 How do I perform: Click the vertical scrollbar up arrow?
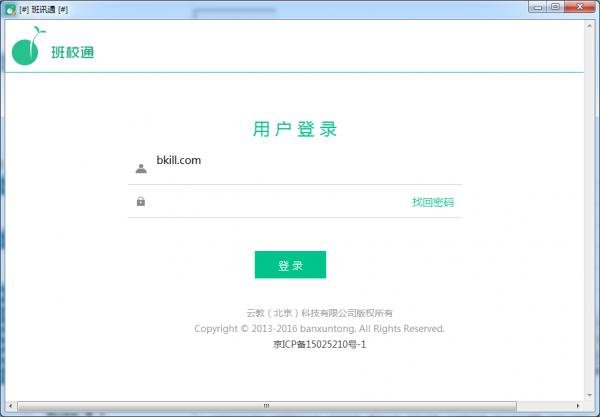coord(589,26)
